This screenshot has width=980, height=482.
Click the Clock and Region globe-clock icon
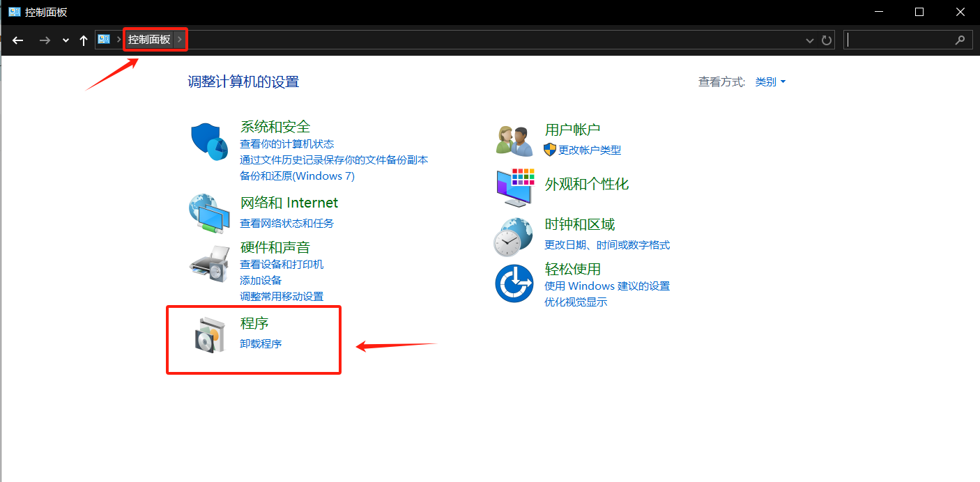pyautogui.click(x=514, y=237)
